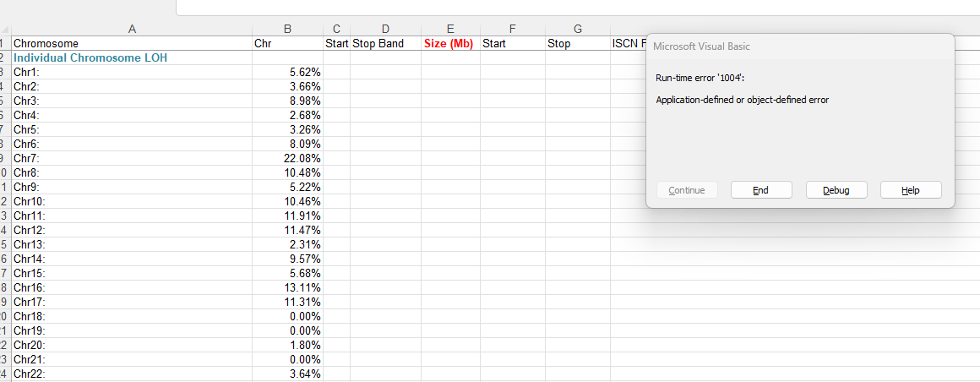This screenshot has height=382, width=980.
Task: Select the 11.47% value cell
Action: click(287, 230)
